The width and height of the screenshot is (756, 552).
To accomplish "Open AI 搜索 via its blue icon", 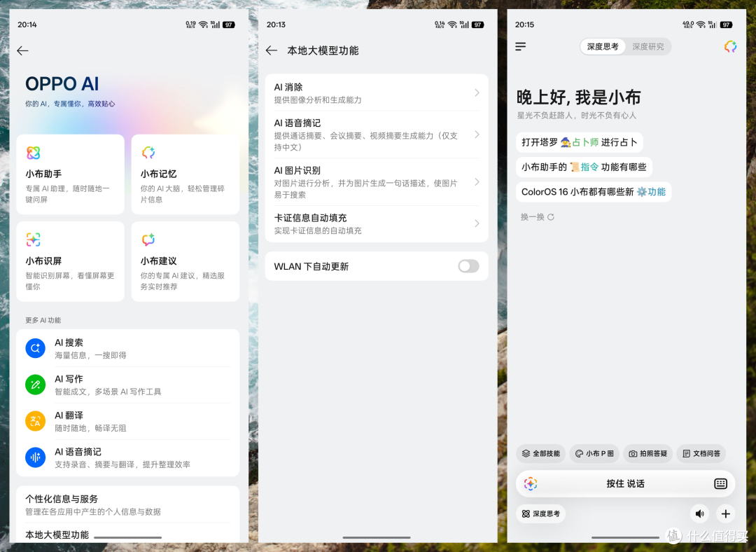I will click(x=35, y=348).
